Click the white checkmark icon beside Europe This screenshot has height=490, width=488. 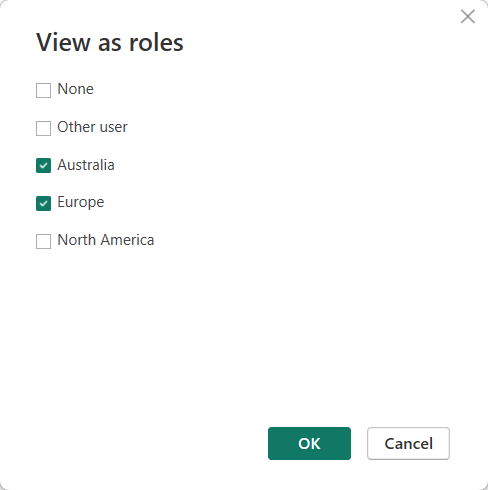pyautogui.click(x=43, y=204)
